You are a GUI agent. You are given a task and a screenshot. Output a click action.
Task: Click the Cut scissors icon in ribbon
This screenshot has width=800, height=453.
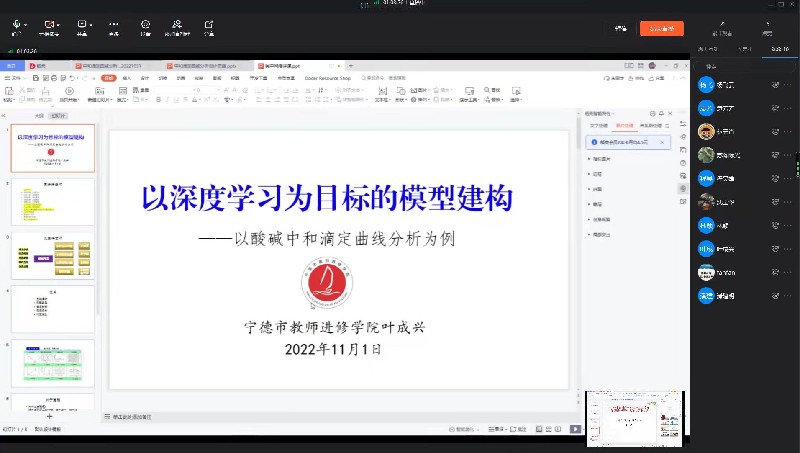pos(22,90)
